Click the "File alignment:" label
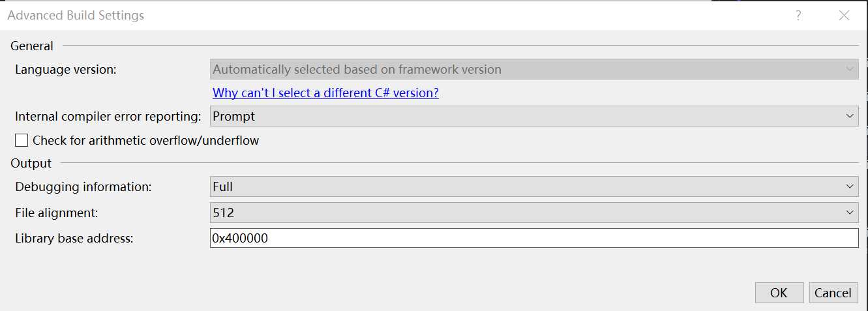This screenshot has width=868, height=311. tap(57, 213)
